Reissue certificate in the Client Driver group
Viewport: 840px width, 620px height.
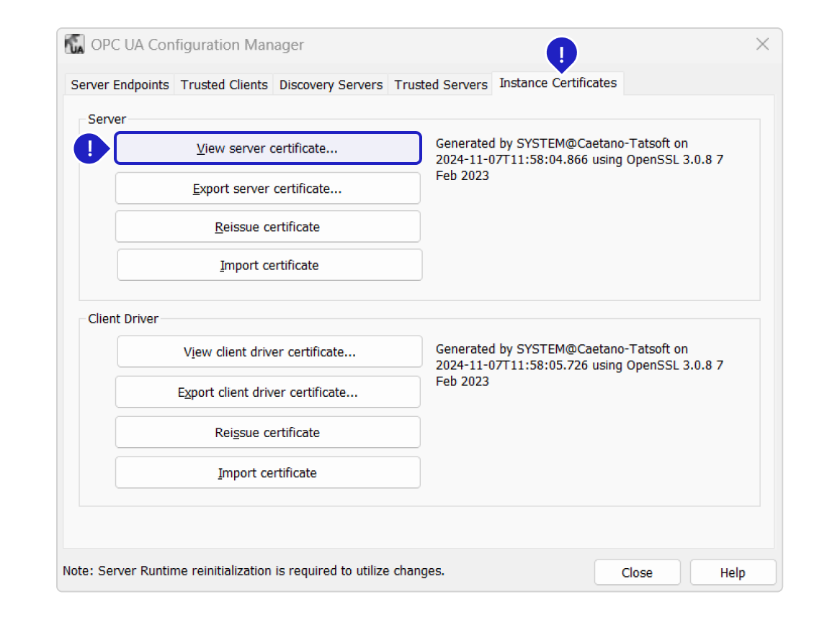(267, 433)
